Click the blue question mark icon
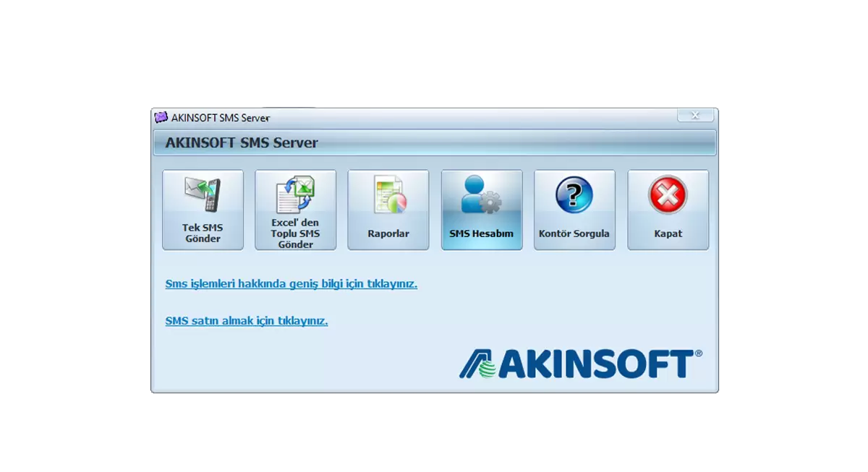The image size is (868, 472). click(x=574, y=195)
